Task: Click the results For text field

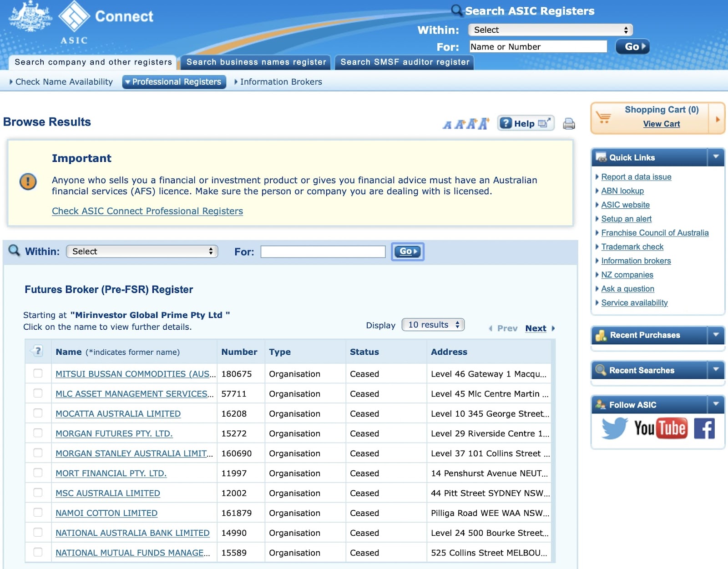Action: click(323, 252)
